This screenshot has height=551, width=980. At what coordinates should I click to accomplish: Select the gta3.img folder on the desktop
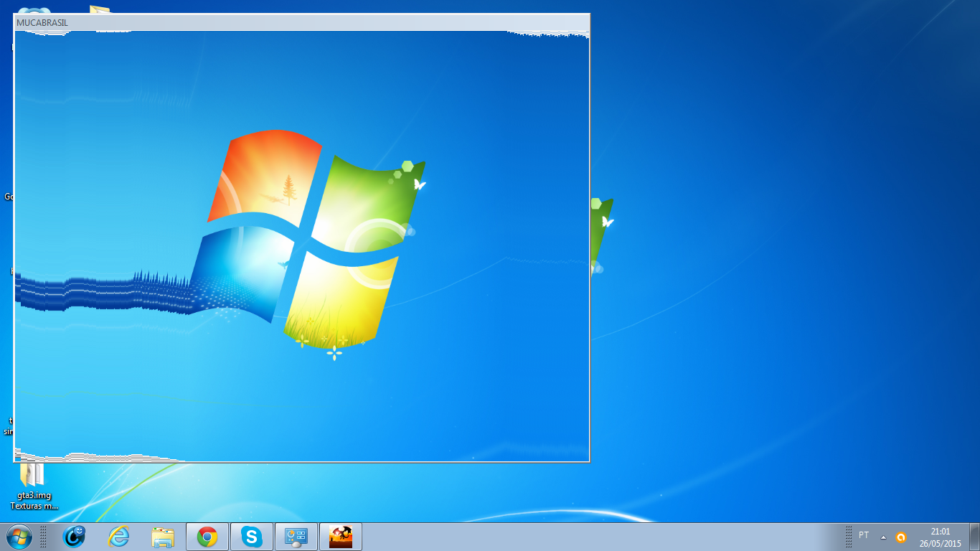pyautogui.click(x=32, y=476)
